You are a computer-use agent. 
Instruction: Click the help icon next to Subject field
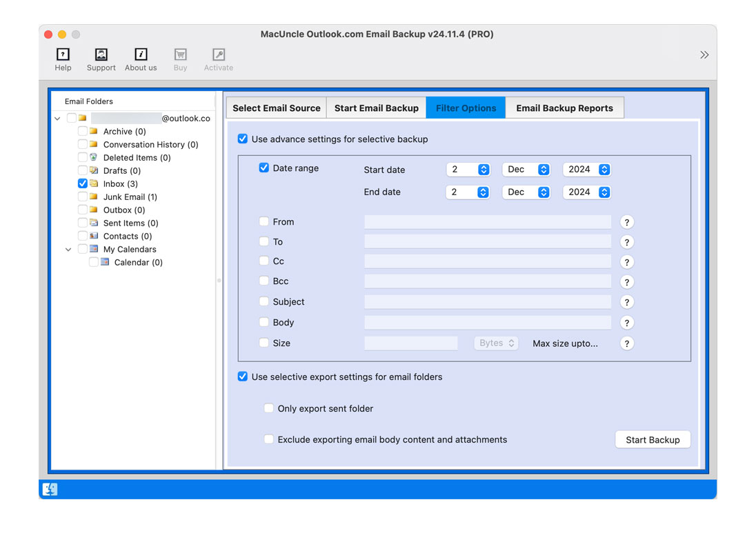coord(626,302)
